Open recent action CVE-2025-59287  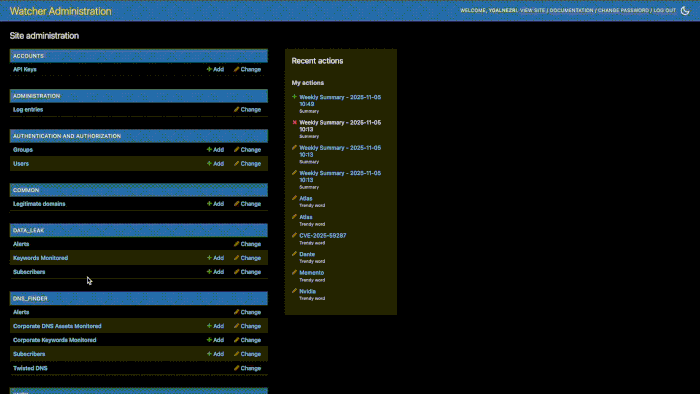click(x=322, y=235)
